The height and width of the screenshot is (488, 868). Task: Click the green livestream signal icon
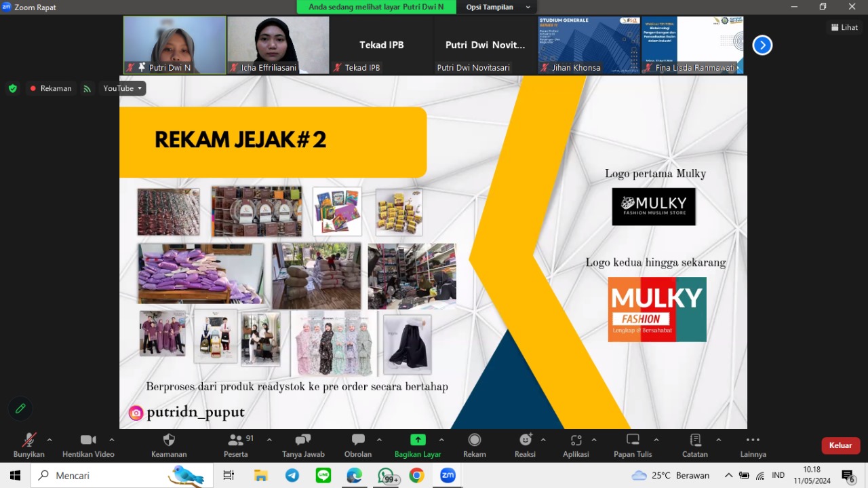coord(87,88)
